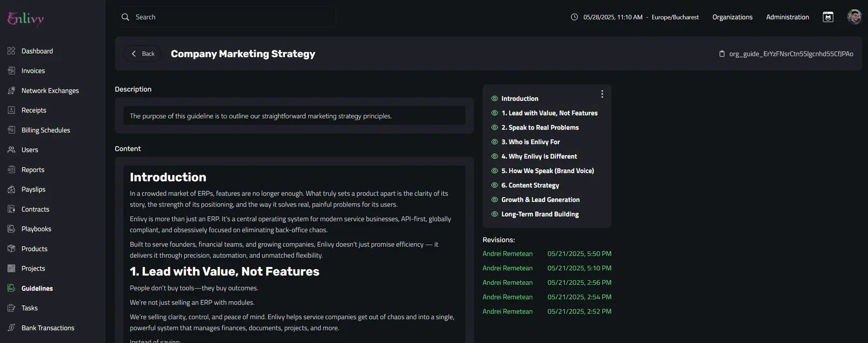Image resolution: width=868 pixels, height=343 pixels.
Task: Open the Administration menu
Action: point(788,17)
